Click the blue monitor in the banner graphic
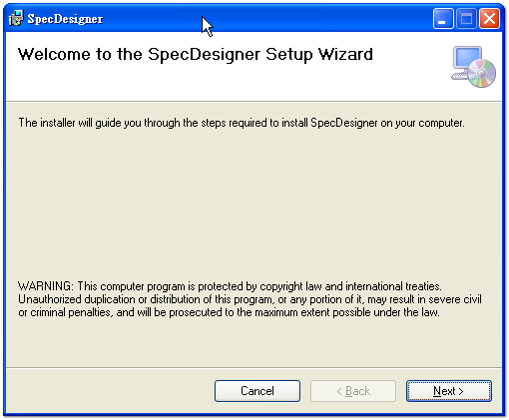 (467, 58)
